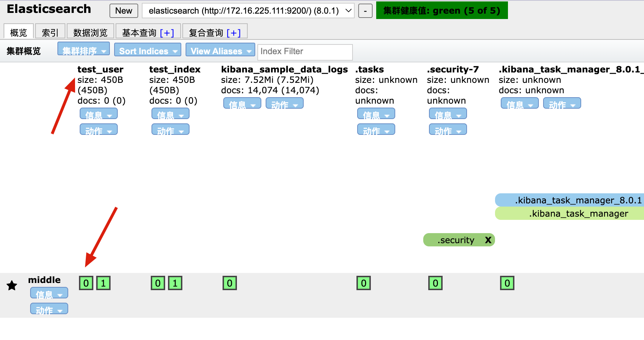The width and height of the screenshot is (644, 340).
Task: Click the test_user index name
Action: 101,69
